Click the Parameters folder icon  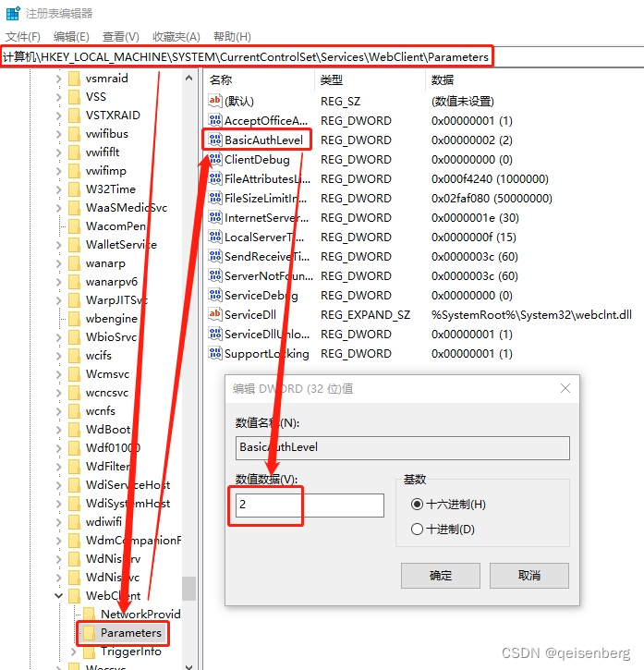click(90, 633)
